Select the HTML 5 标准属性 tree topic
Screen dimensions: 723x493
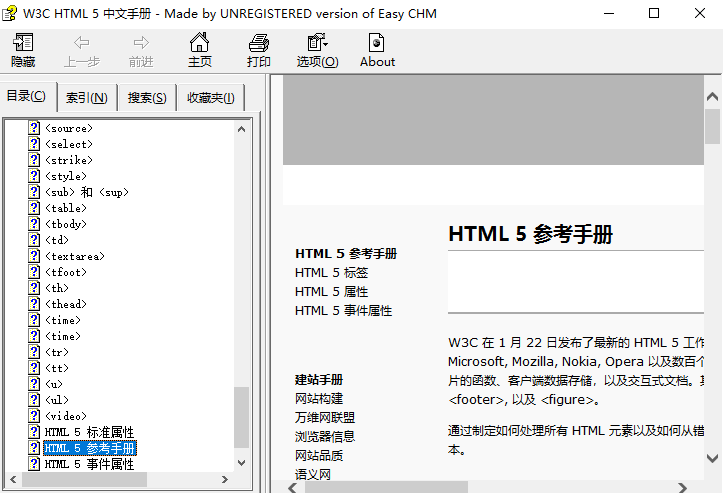[89, 432]
